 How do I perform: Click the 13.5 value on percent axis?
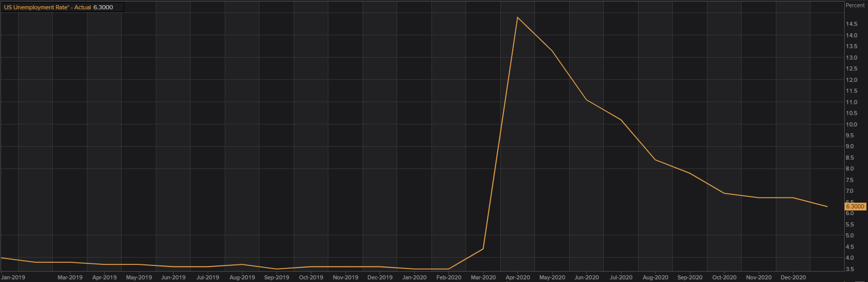click(x=851, y=47)
